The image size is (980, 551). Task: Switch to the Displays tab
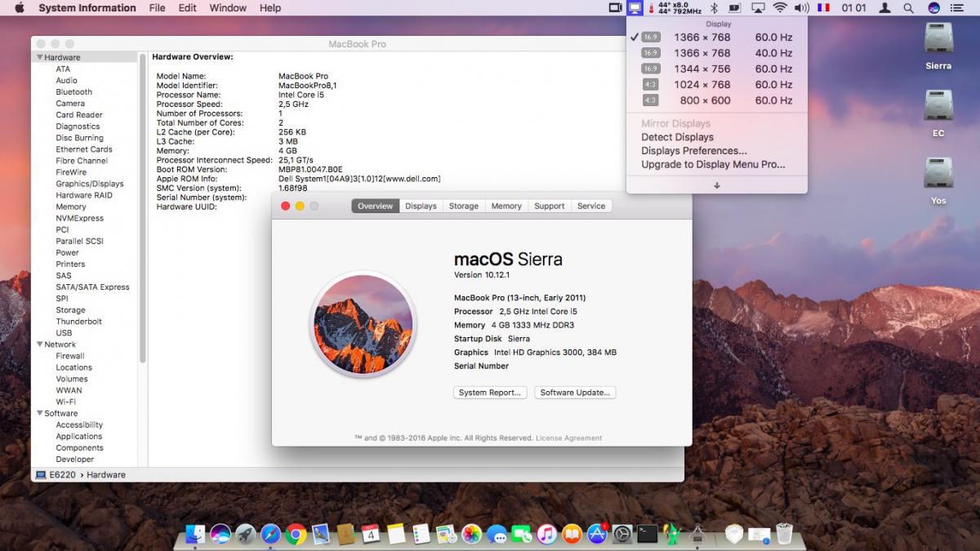pos(421,206)
